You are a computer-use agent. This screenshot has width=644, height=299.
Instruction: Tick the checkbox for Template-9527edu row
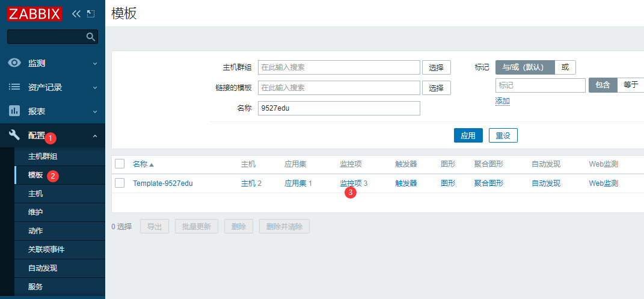pyautogui.click(x=120, y=183)
